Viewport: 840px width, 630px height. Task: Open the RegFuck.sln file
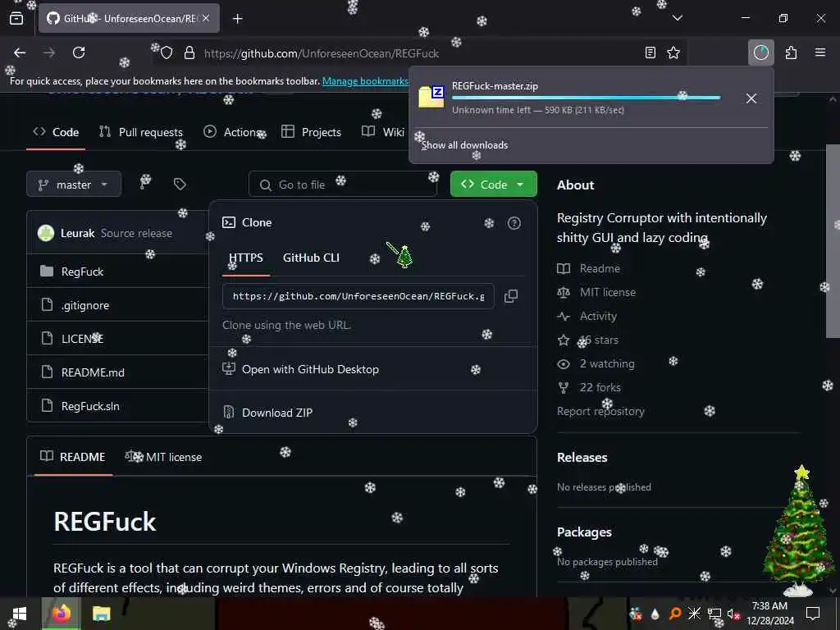click(90, 406)
